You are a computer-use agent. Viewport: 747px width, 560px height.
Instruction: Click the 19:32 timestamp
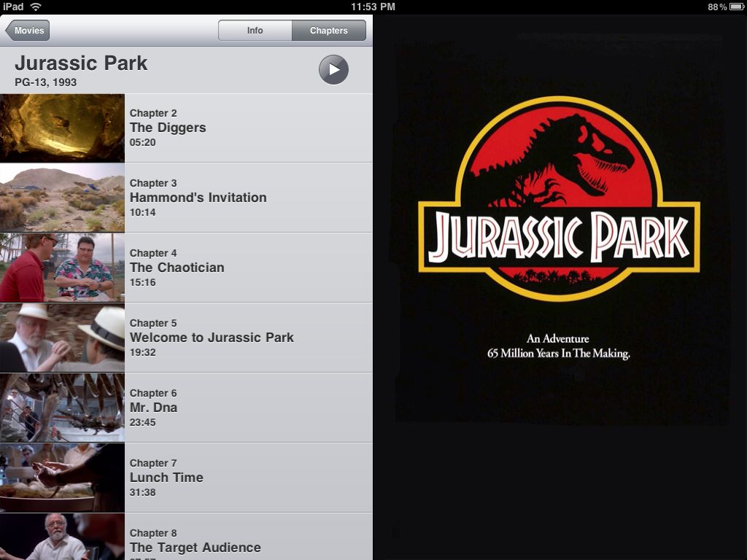tap(142, 352)
